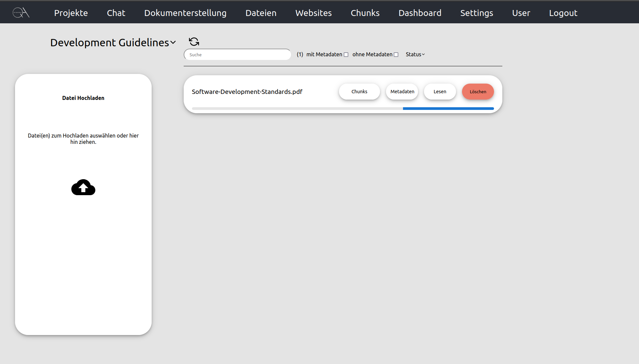Viewport: 639px width, 364px height.
Task: Open the Status filter dropdown
Action: [x=415, y=54]
